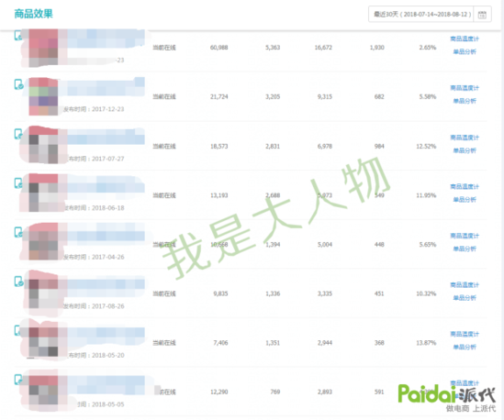The height and width of the screenshot is (420, 504).
Task: Select the 18,573 value
Action: pyautogui.click(x=218, y=146)
